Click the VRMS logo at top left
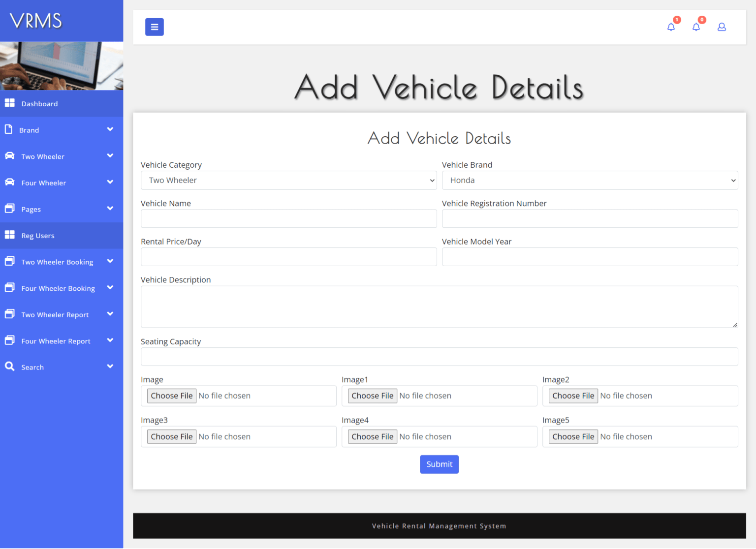The height and width of the screenshot is (549, 756). pyautogui.click(x=35, y=21)
